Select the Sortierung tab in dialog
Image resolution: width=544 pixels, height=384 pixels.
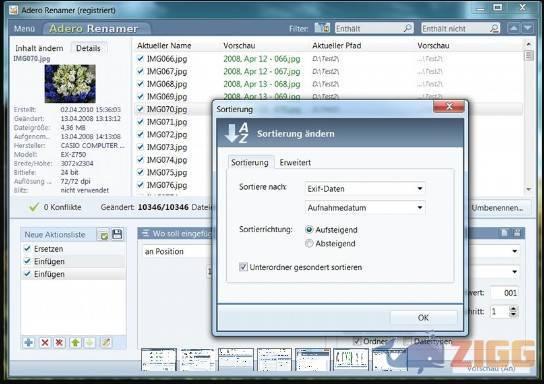click(250, 162)
